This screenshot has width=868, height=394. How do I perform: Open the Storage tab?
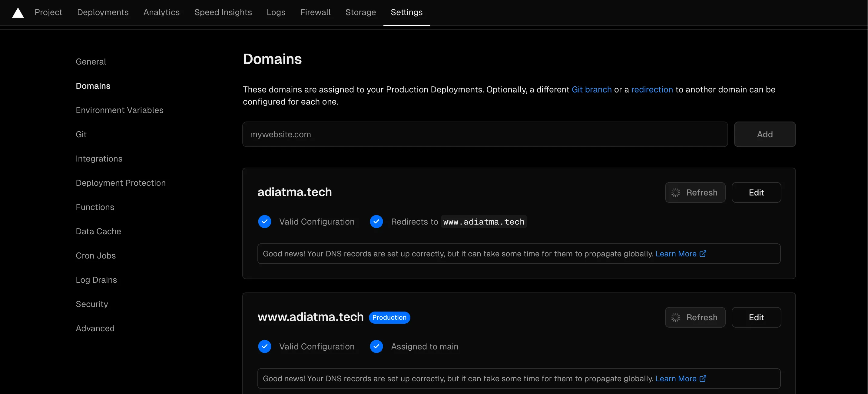tap(360, 12)
